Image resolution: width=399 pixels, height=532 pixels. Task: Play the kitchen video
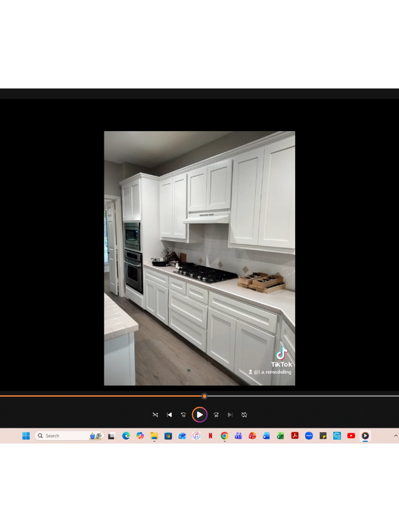pos(199,414)
